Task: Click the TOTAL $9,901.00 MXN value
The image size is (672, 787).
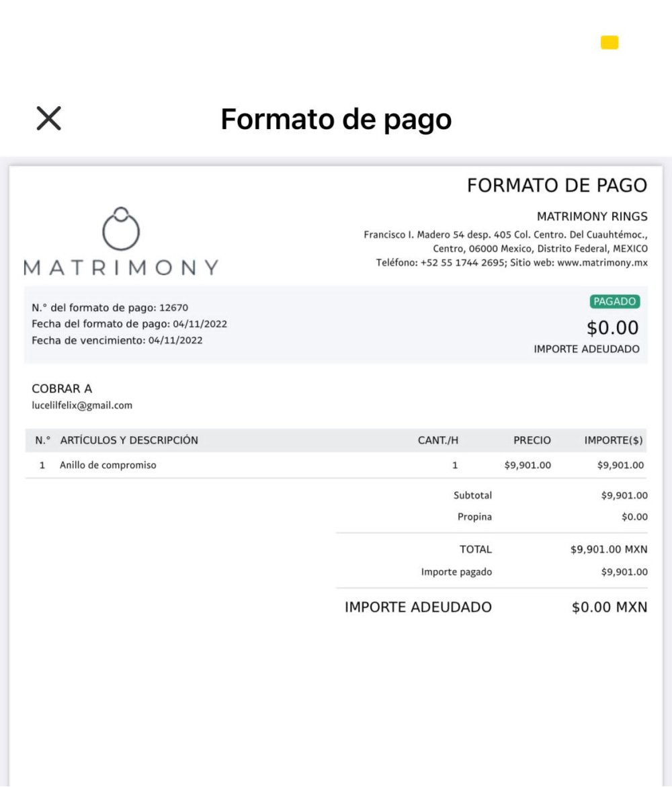Action: click(x=609, y=549)
